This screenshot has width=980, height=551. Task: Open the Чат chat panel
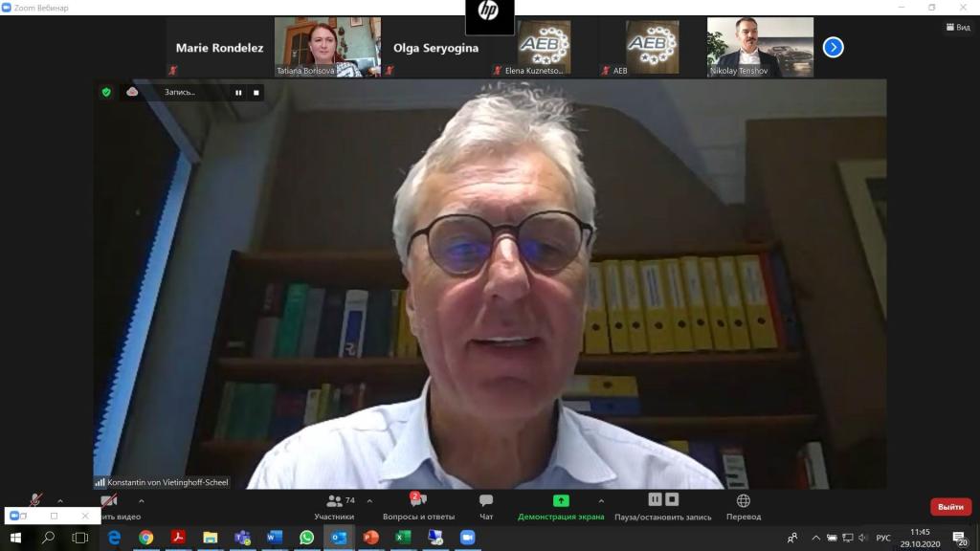coord(486,507)
